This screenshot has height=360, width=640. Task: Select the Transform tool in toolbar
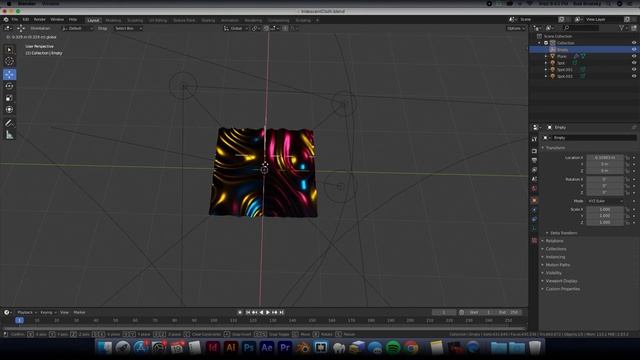coord(9,109)
